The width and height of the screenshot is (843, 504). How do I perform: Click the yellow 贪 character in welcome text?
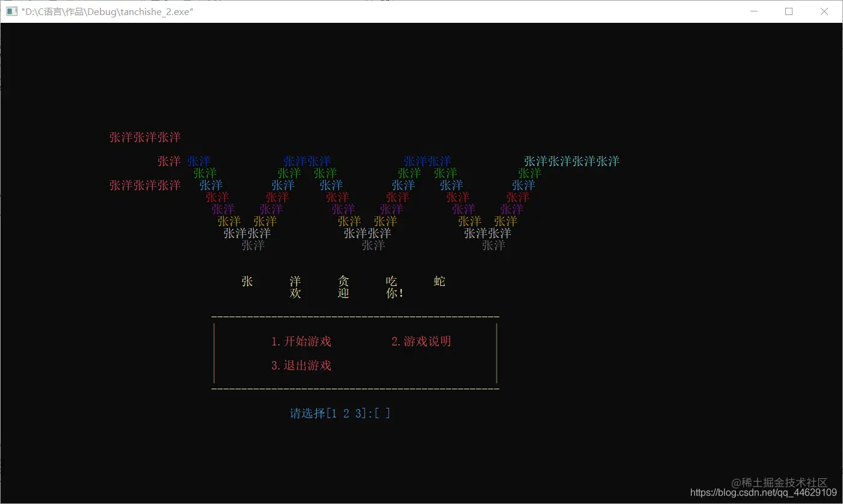coord(343,281)
